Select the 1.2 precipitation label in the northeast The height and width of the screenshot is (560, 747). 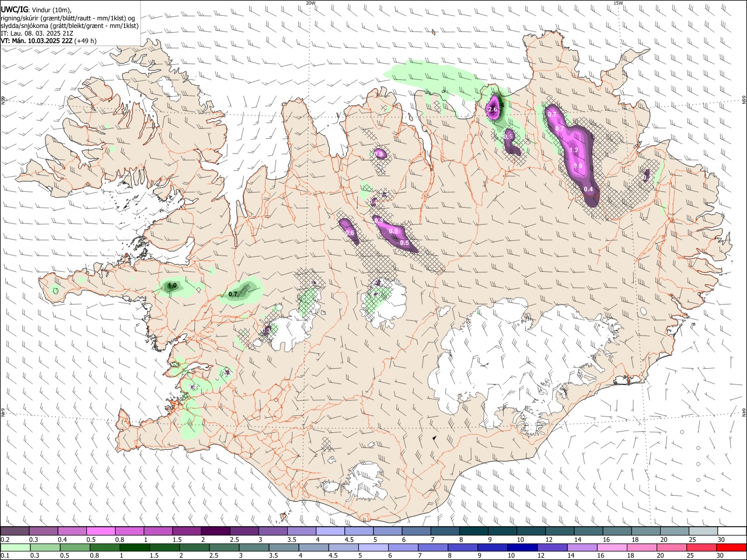click(573, 150)
